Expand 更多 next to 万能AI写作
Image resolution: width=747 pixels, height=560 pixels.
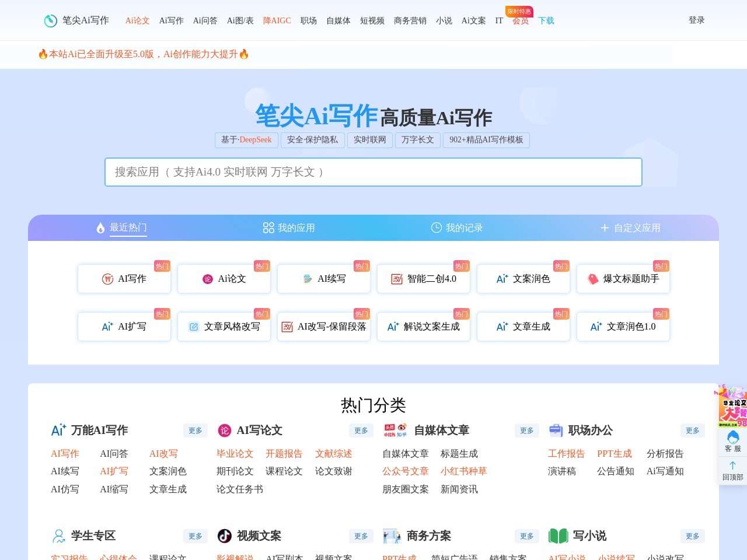(x=196, y=430)
